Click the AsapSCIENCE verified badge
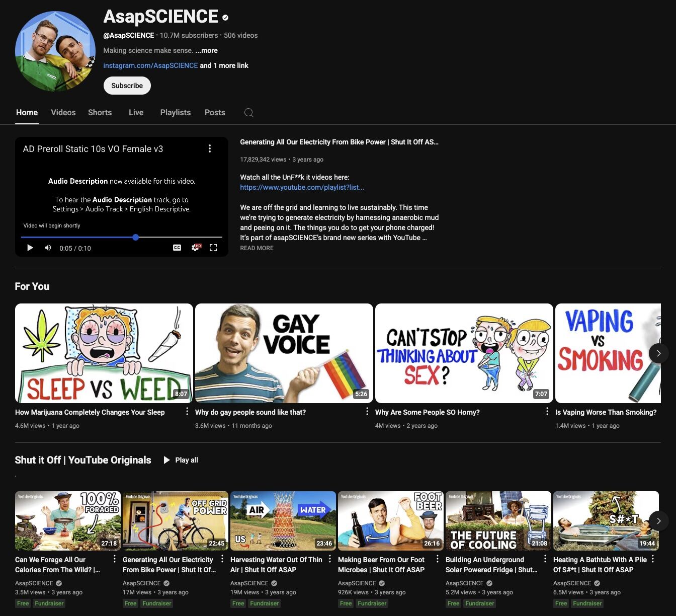This screenshot has width=676, height=616. (225, 17)
